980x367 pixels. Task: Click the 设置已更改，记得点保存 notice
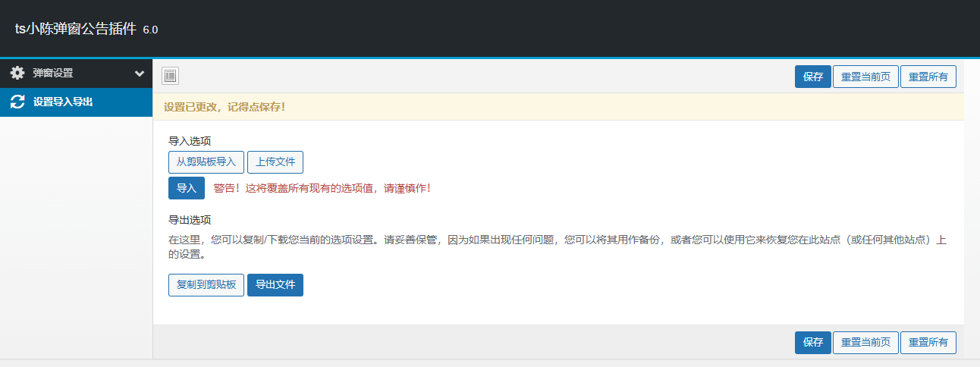click(225, 107)
